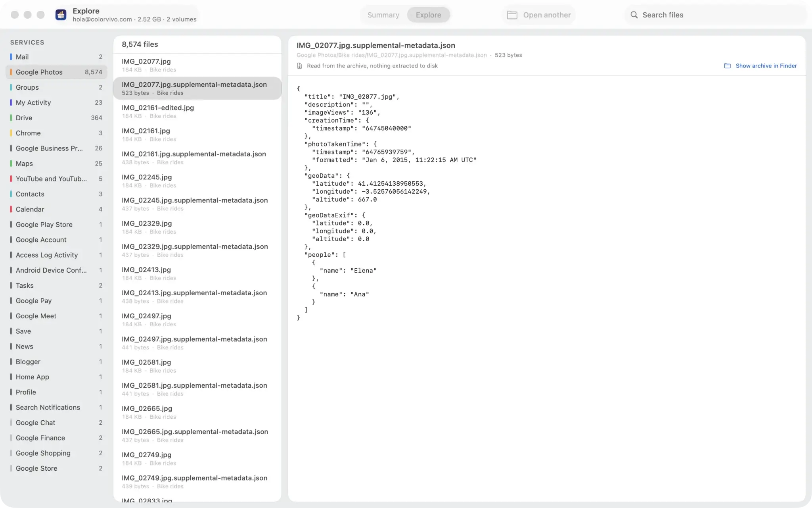Select file IMG_02077.jpg
This screenshot has height=508, width=812.
(197, 65)
